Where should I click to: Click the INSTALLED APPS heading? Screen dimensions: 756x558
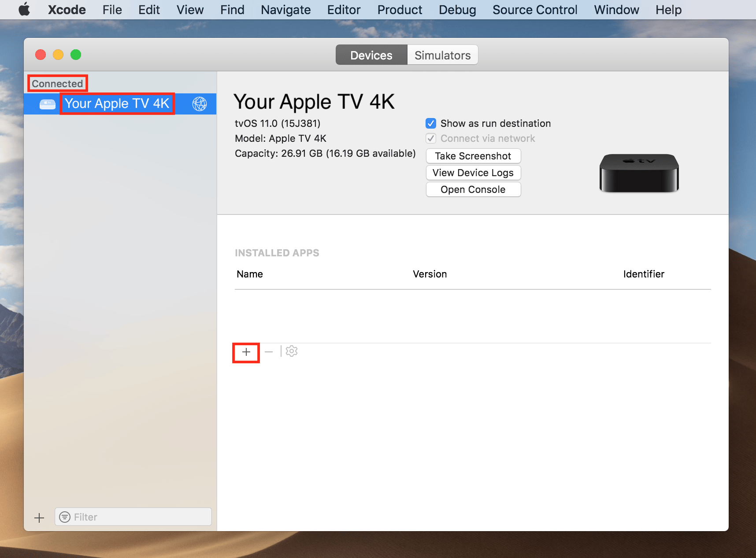277,253
